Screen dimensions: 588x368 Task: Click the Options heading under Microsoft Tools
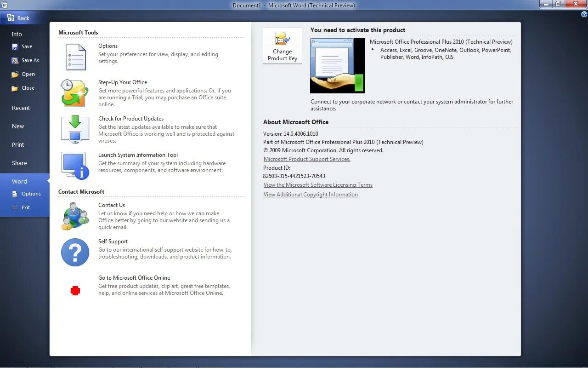[x=108, y=46]
